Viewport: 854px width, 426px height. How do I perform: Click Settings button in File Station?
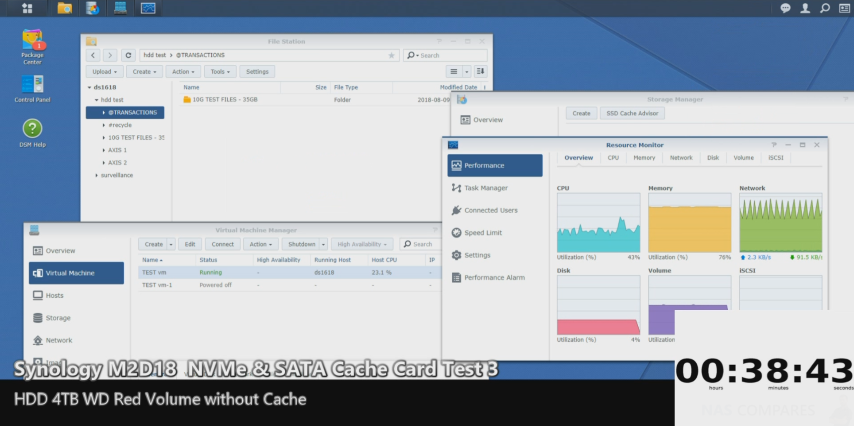tap(257, 71)
